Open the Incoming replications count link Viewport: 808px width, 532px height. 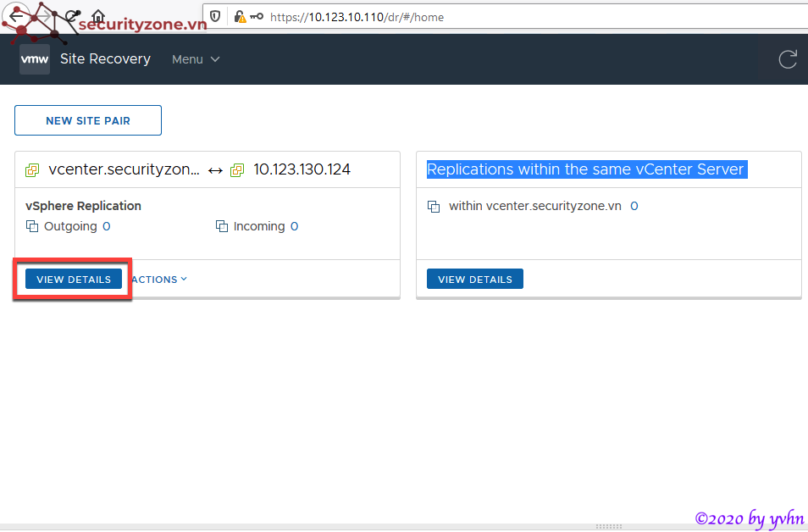pyautogui.click(x=294, y=226)
